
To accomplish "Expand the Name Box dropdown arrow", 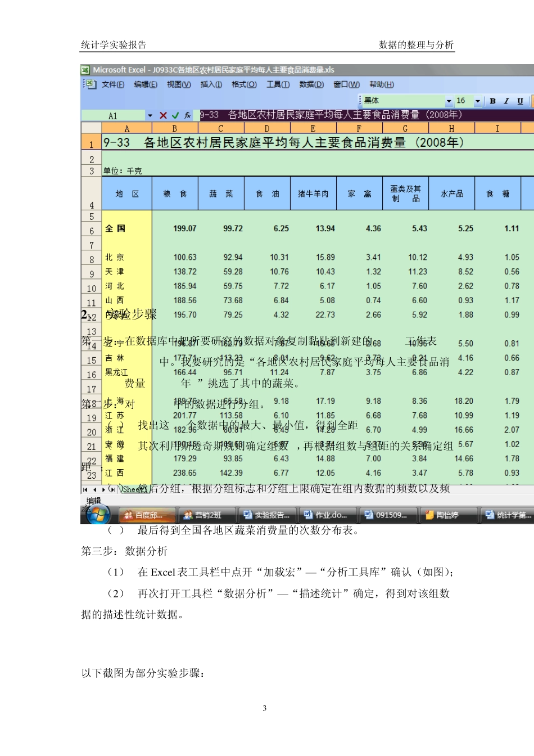I will [x=150, y=115].
